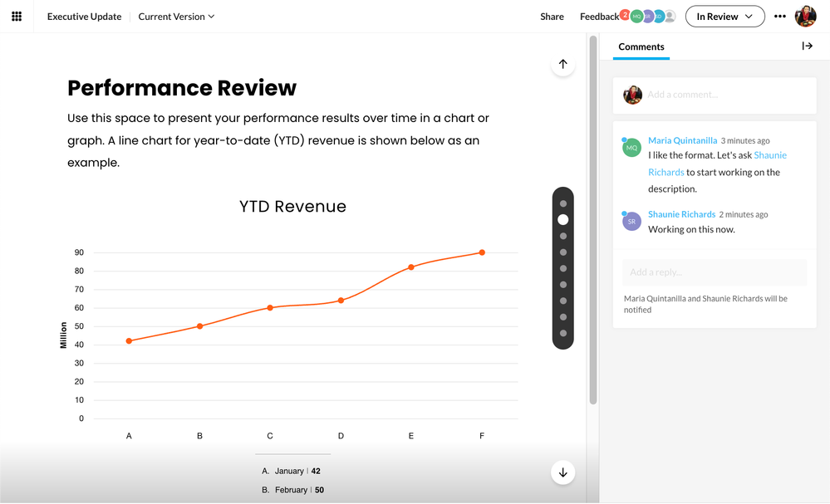Screen dimensions: 830x504
Task: Click the purple SR avatar in header
Action: pos(647,17)
